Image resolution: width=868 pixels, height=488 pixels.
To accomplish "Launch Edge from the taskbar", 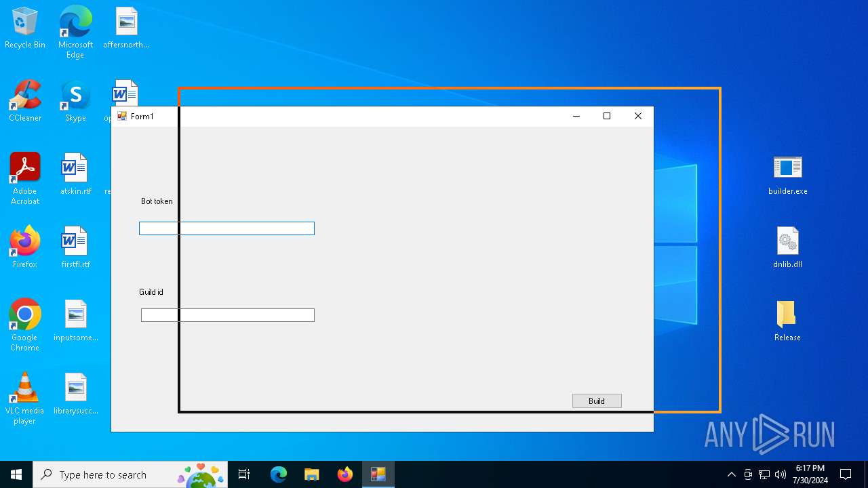I will [279, 474].
